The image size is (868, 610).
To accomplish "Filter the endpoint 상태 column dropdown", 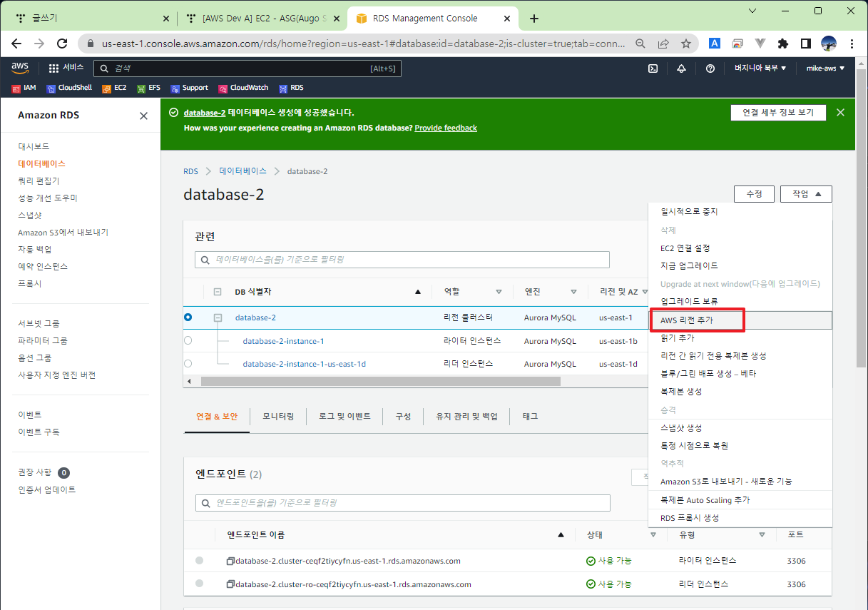I will pos(653,535).
